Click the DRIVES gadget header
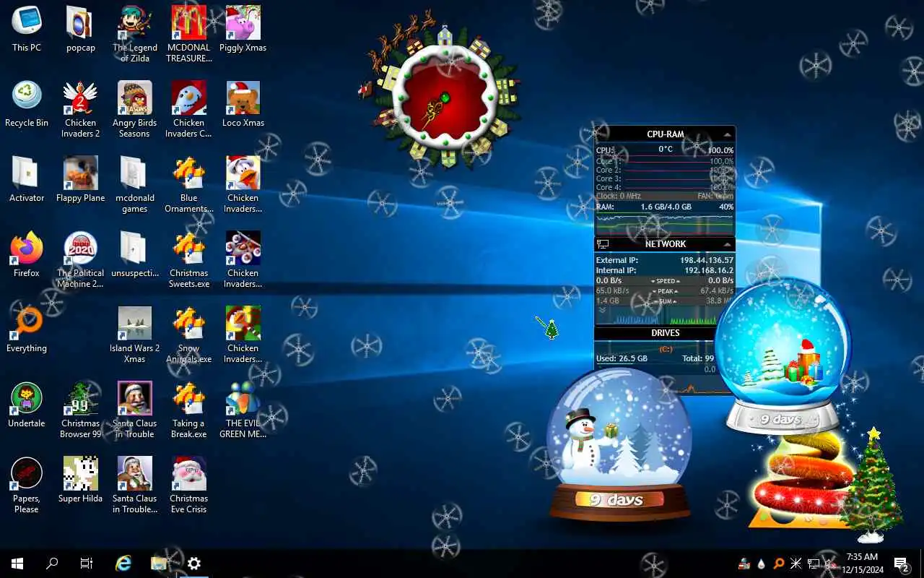The width and height of the screenshot is (924, 578). pos(665,333)
